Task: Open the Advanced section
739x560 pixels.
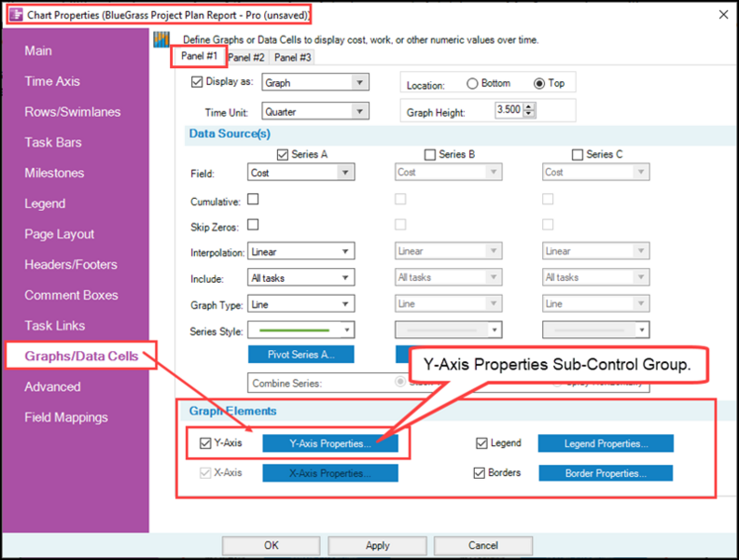Action: pyautogui.click(x=52, y=386)
